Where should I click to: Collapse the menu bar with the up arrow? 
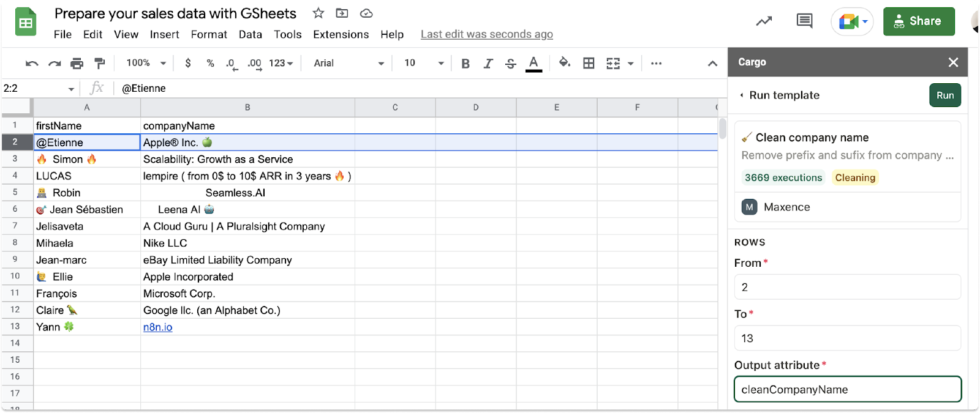pyautogui.click(x=712, y=63)
